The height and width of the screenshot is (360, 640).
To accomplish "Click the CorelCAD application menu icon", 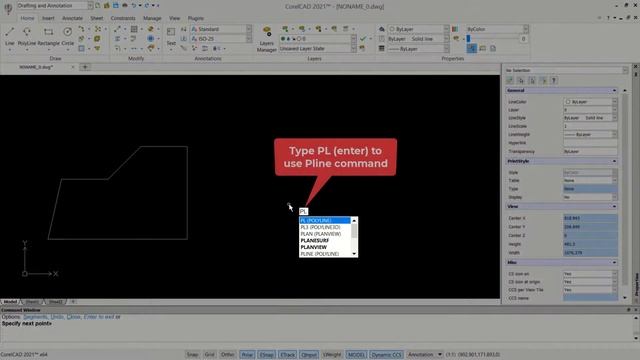I will pyautogui.click(x=8, y=8).
